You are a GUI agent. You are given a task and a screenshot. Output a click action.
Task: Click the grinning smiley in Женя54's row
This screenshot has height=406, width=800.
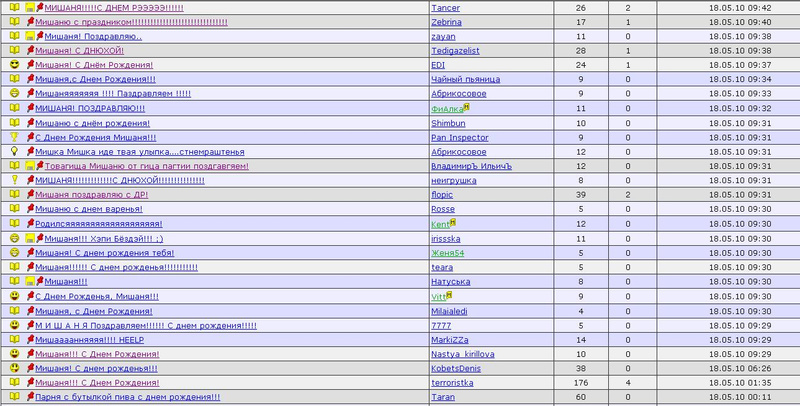pyautogui.click(x=15, y=252)
